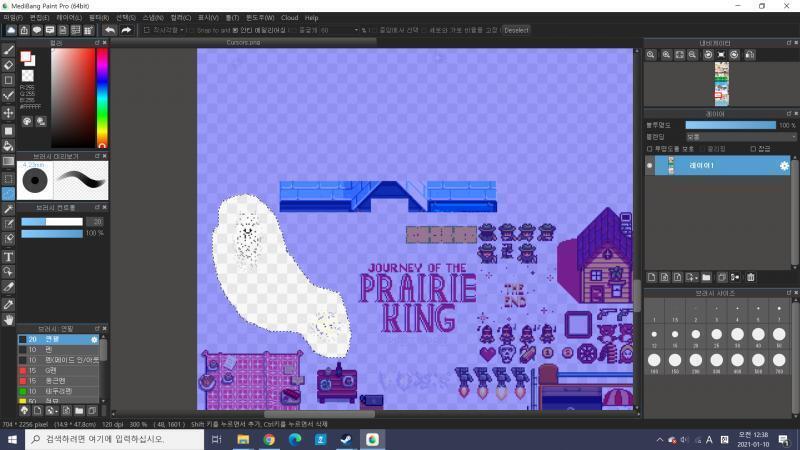Open the 필터(R) Filter menu
The height and width of the screenshot is (450, 800).
pos(99,18)
